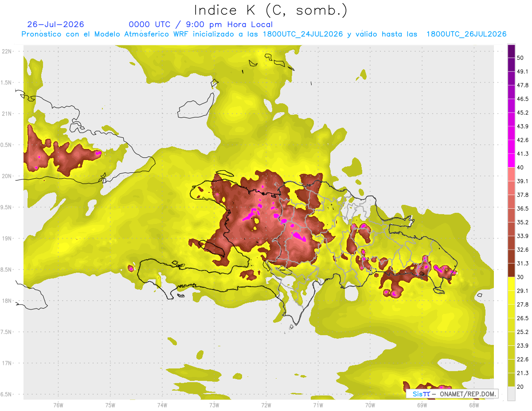Click the latitude label "9.5N"
Image resolution: width=532 pixels, height=411 pixels.
click(7, 207)
